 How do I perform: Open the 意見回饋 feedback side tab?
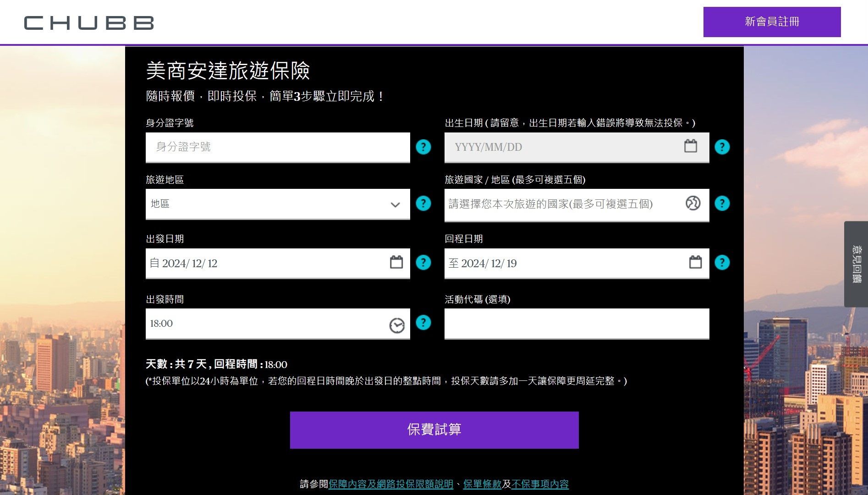point(856,264)
